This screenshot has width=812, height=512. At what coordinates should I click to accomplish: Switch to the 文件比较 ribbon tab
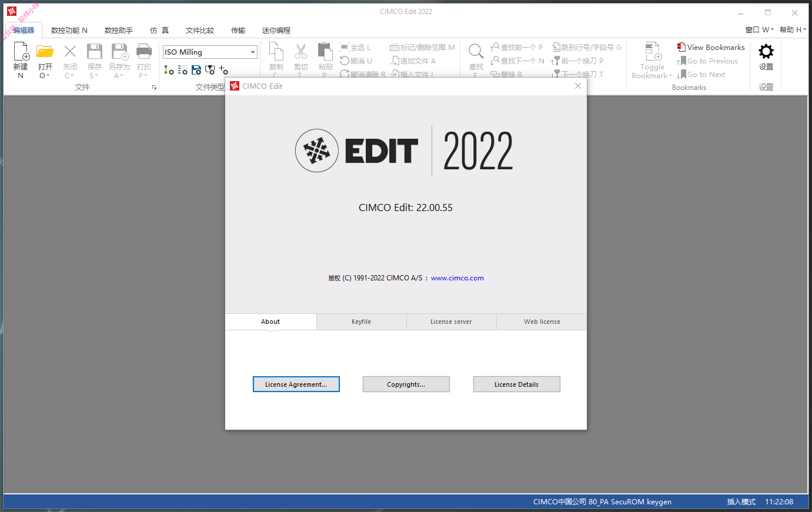pos(200,30)
